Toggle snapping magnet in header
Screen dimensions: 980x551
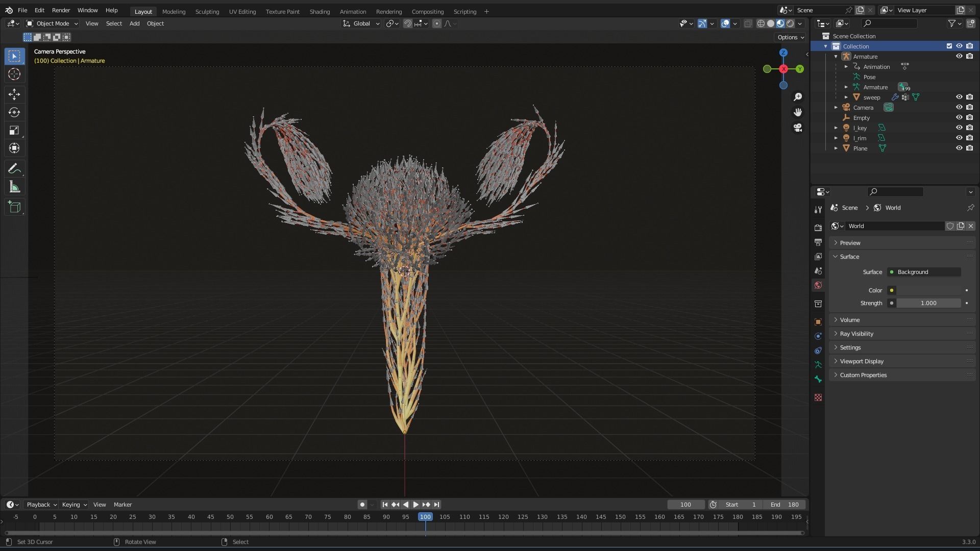tap(407, 23)
